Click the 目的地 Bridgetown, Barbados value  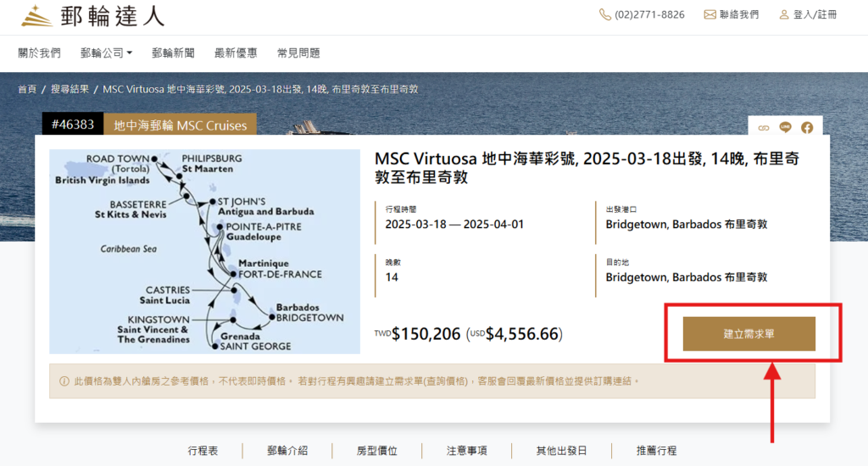(x=687, y=277)
